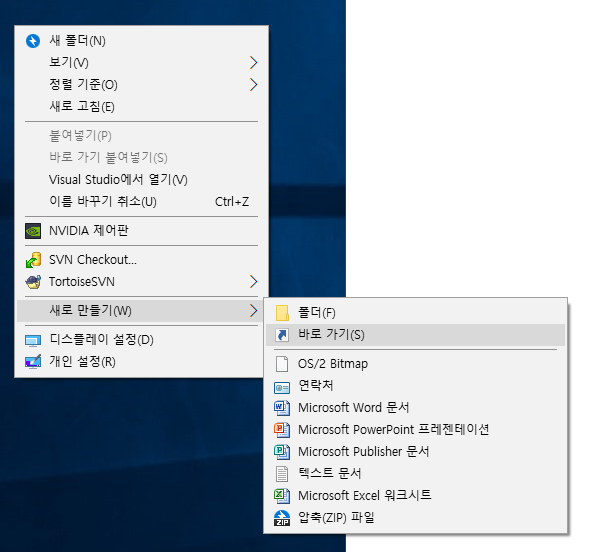This screenshot has width=594, height=552.
Task: Create new 폴더(F) from submenu
Action: [x=415, y=313]
